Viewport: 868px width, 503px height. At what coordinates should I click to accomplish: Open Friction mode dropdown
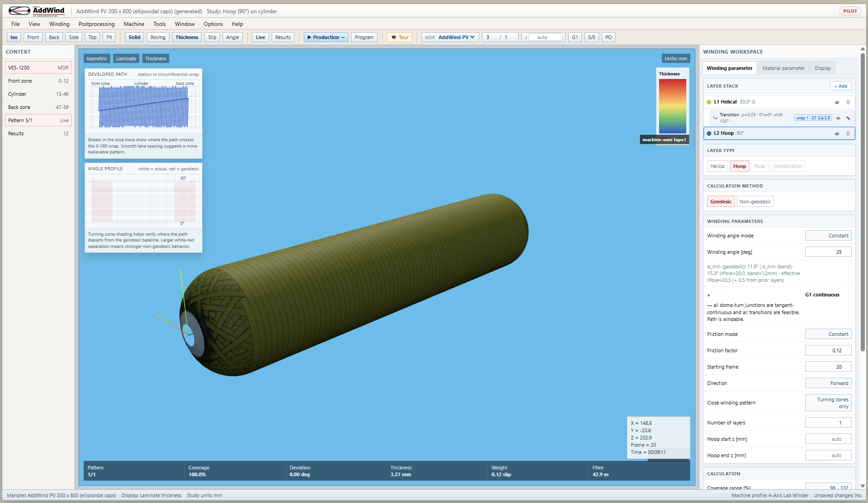[828, 334]
